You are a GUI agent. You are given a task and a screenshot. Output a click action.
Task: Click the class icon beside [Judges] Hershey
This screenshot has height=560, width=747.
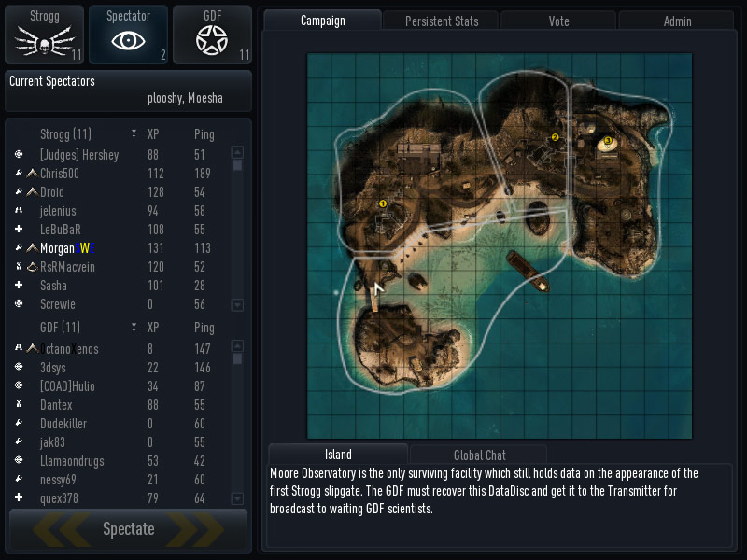click(19, 154)
